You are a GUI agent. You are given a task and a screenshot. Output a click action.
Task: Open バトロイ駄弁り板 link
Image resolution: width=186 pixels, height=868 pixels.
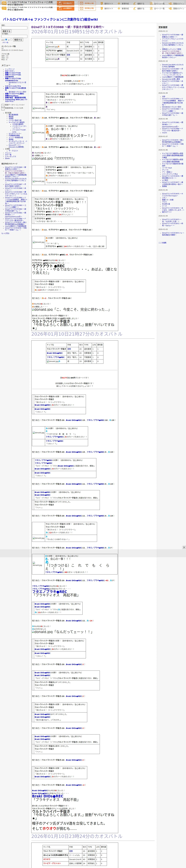tap(15, 120)
